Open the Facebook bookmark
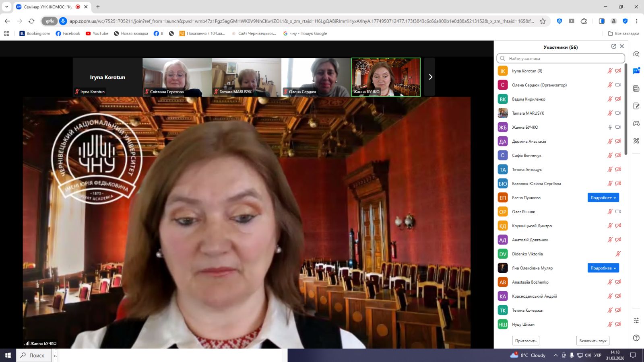Screen dimensions: 644x362 coord(68,33)
